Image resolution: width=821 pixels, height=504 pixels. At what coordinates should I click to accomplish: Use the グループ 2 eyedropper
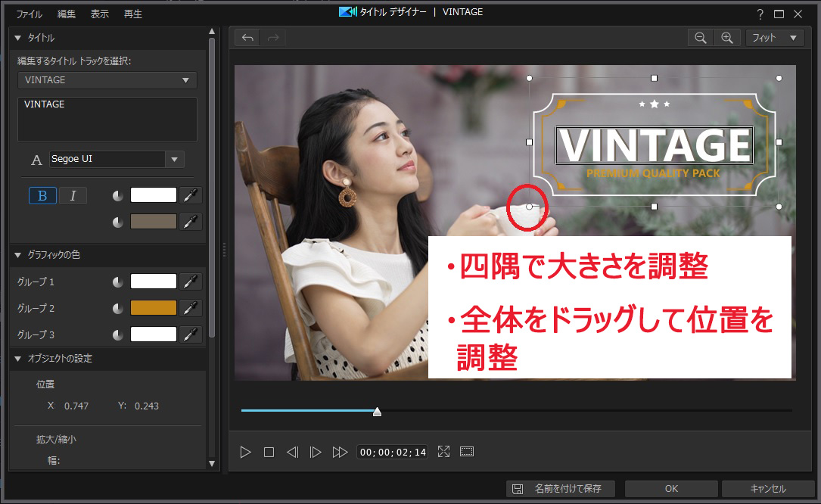[191, 307]
